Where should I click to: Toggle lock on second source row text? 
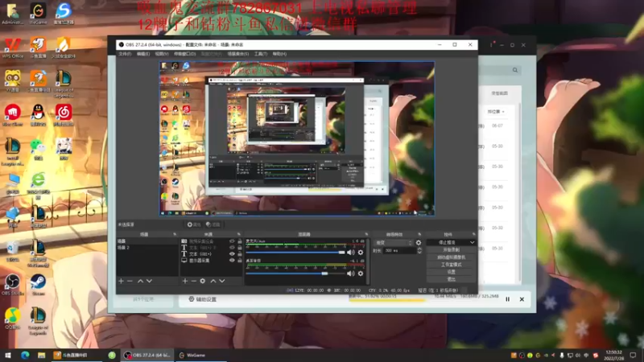[240, 248]
